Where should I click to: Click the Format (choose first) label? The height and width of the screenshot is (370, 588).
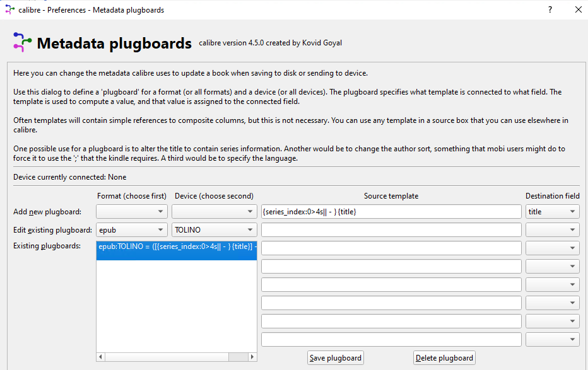click(x=132, y=196)
